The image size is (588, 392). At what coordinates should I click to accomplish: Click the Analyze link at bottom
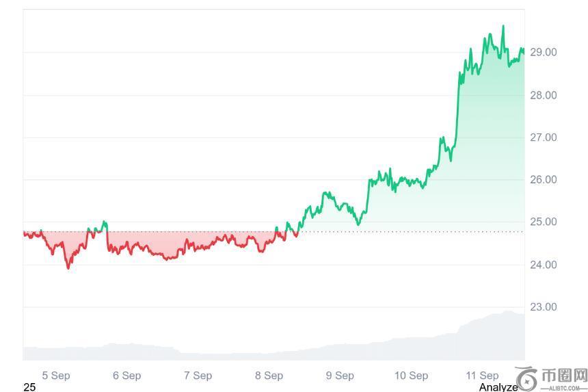(x=498, y=387)
